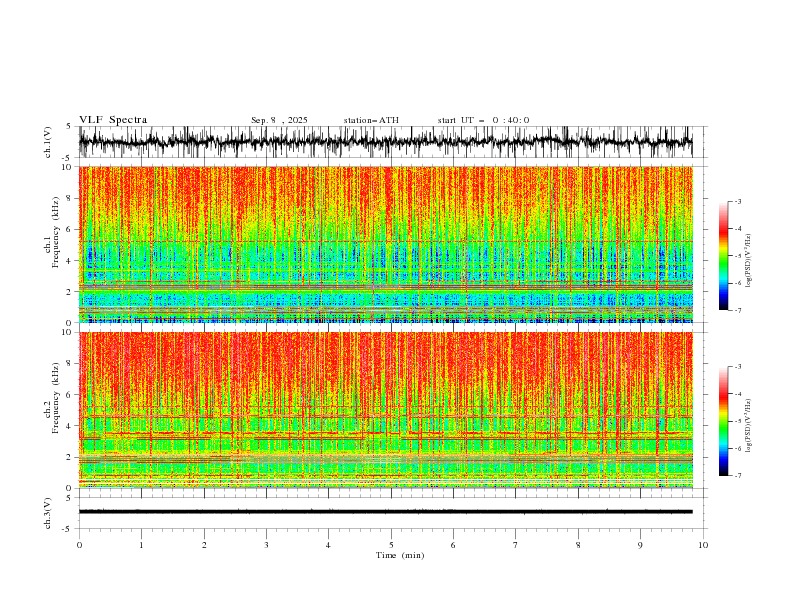This screenshot has height=612, width=792.
Task: Click the VLF Spectra plot title
Action: pos(113,120)
